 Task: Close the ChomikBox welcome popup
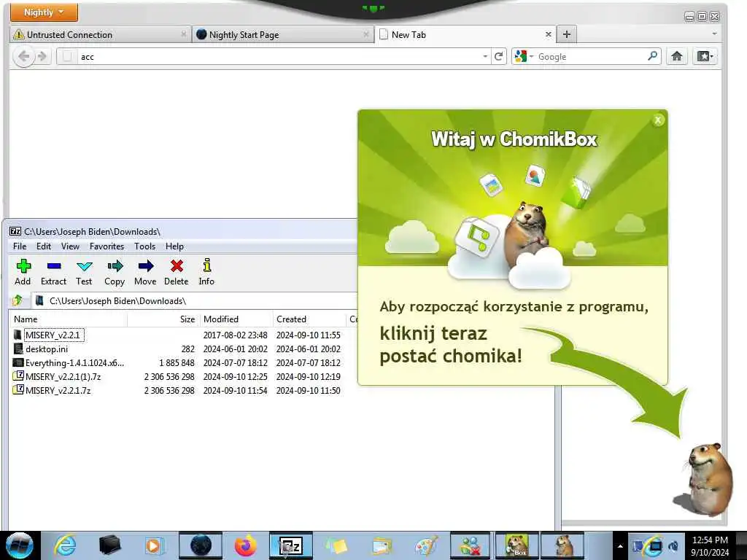[x=658, y=120]
